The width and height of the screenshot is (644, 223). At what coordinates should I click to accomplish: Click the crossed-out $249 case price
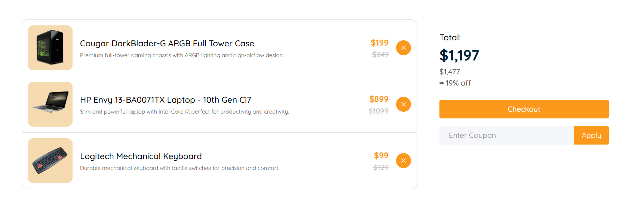click(x=381, y=54)
